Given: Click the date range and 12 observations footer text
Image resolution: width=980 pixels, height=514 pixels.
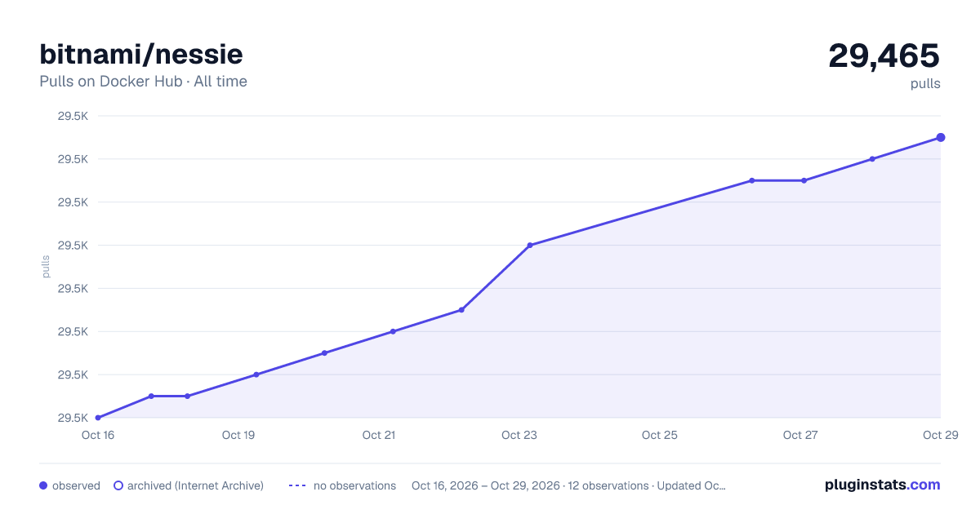Looking at the screenshot, I should coord(568,485).
